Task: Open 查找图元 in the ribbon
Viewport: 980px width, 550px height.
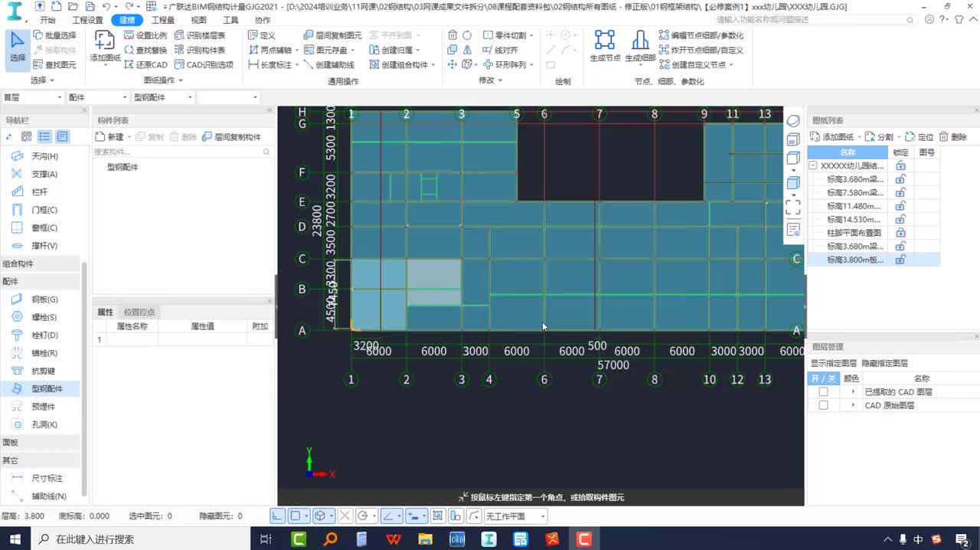Action: 54,65
